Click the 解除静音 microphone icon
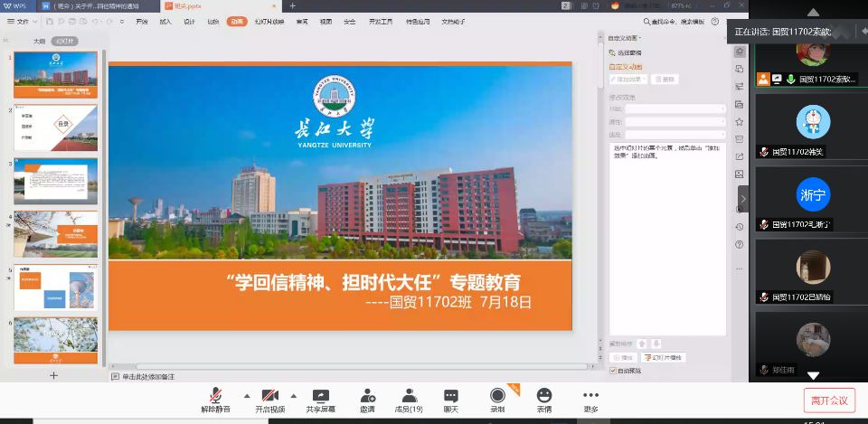The width and height of the screenshot is (868, 424). (x=216, y=396)
